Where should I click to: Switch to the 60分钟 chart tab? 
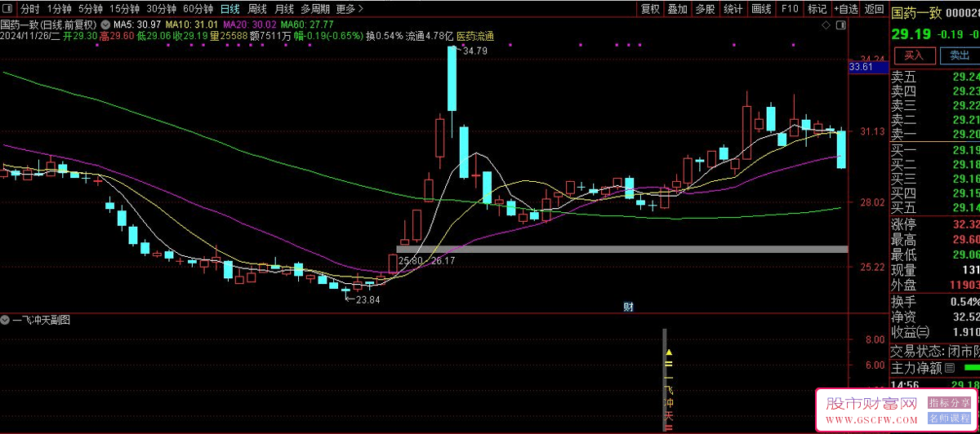coord(197,9)
